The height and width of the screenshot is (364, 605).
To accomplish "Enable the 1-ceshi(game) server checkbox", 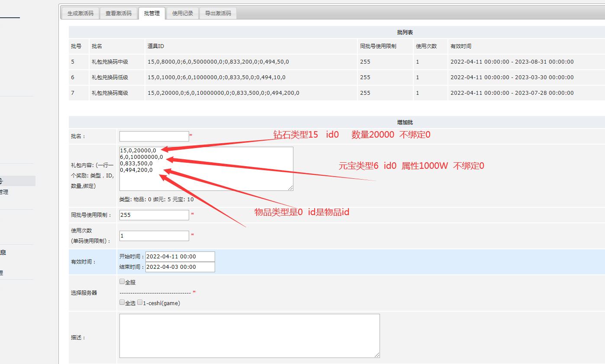I will coord(140,303).
